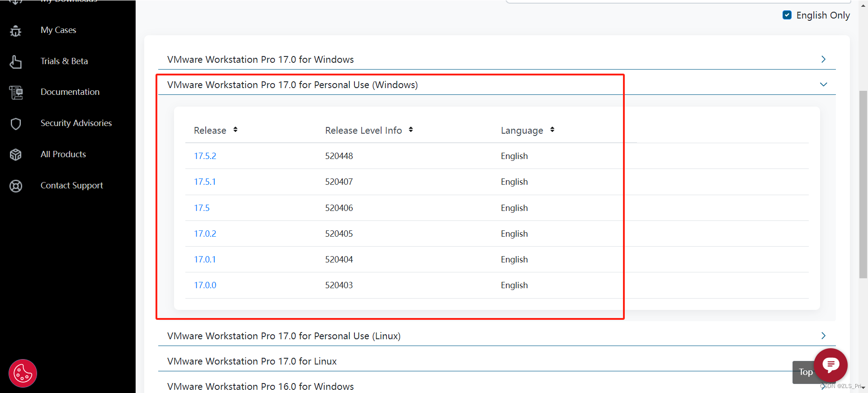868x393 pixels.
Task: Open Contact Support menu item
Action: [x=72, y=185]
